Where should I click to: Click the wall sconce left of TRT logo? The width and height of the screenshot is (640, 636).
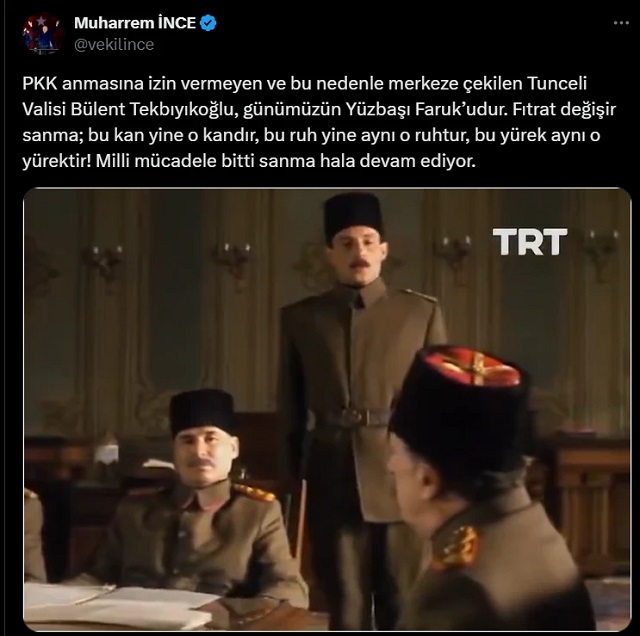(x=453, y=251)
